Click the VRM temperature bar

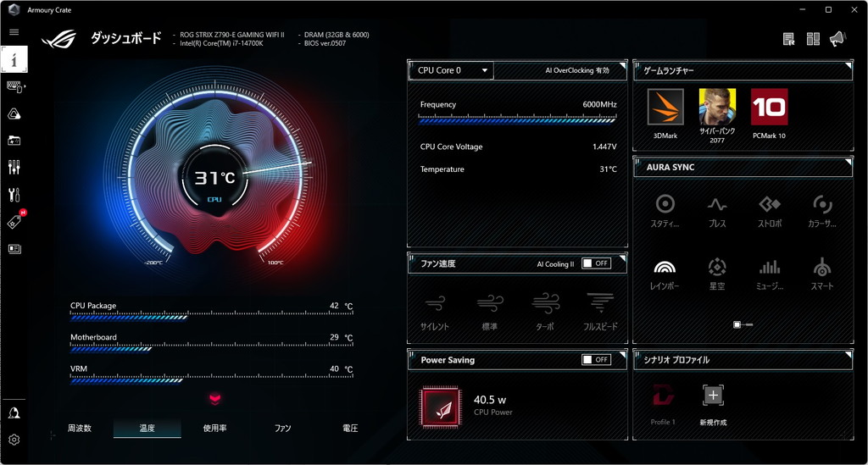211,379
